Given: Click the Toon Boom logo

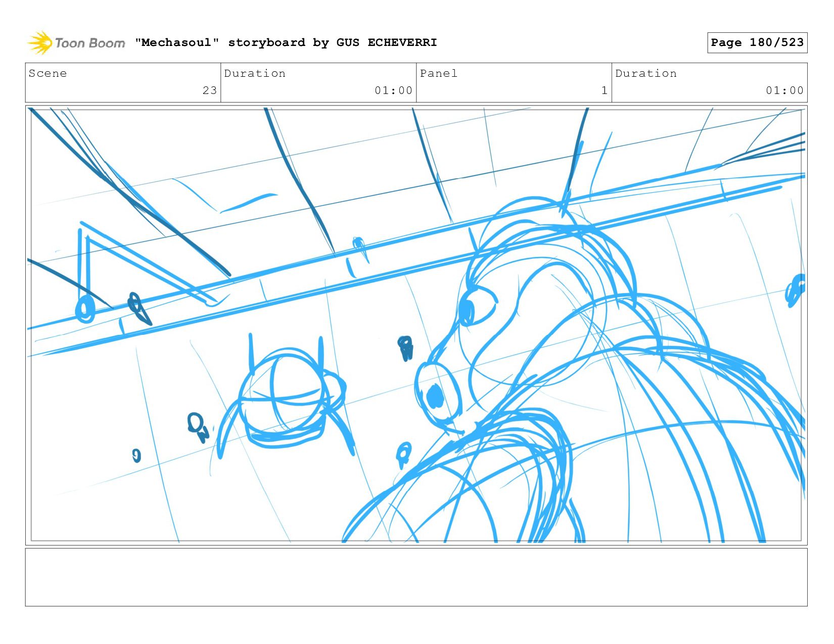Looking at the screenshot, I should point(76,43).
